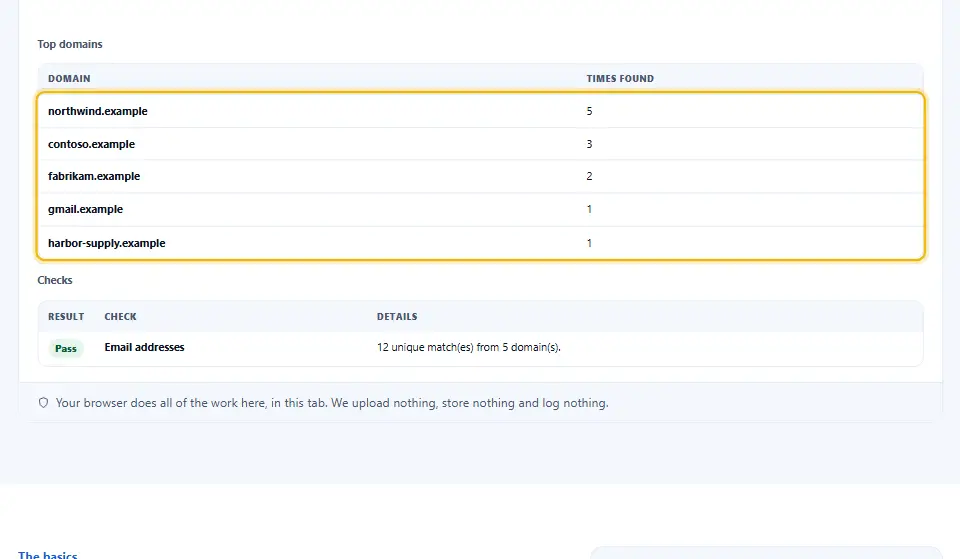Click the 'Top domains' heading
Screen dimensions: 960x559
(70, 44)
